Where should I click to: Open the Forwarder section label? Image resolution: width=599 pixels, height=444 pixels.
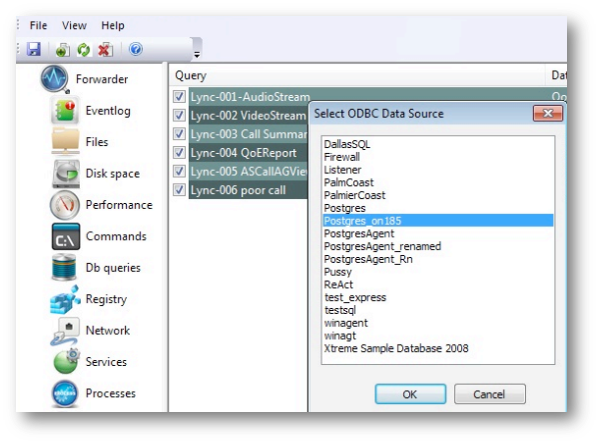tap(102, 79)
